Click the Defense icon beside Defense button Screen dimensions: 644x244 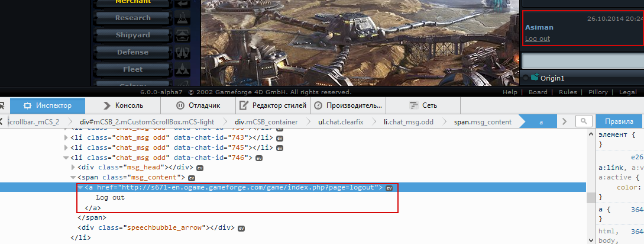[182, 52]
